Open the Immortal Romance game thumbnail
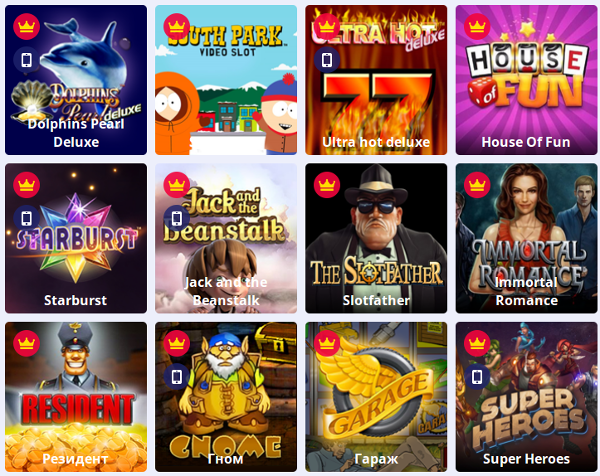The image size is (600, 476). point(526,238)
